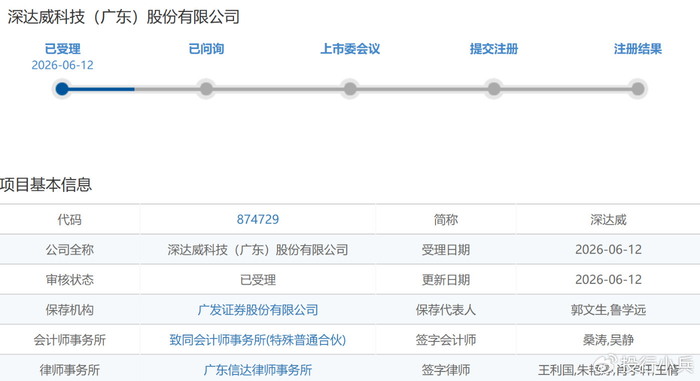This screenshot has width=700, height=381.
Task: Click the 已受理 progress stage label
Action: pos(62,49)
